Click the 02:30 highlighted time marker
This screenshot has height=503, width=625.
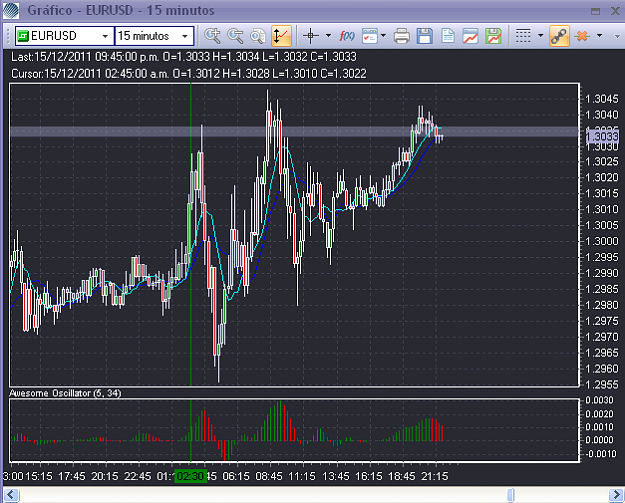[191, 476]
